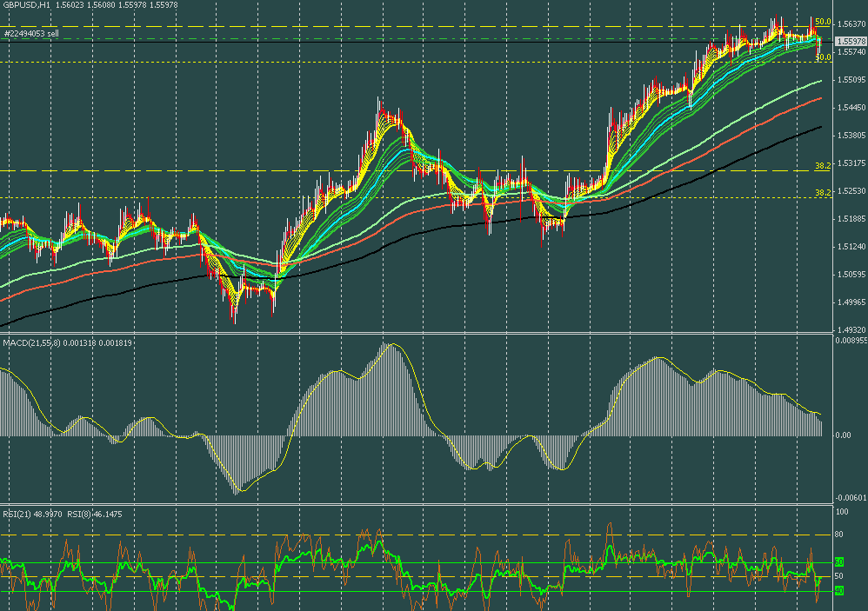Screen dimensions: 868x611
Task: Click the 1.53805 price axis label
Action: (x=852, y=135)
